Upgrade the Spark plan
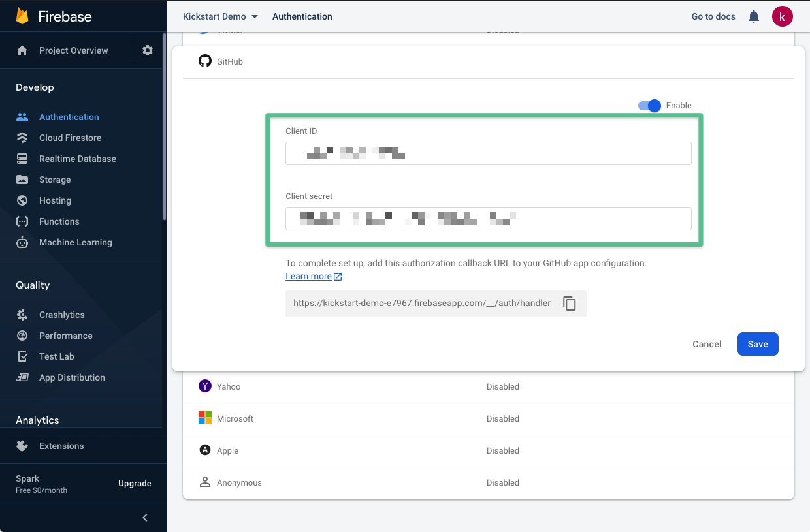Viewport: 810px width, 532px height. coord(135,484)
